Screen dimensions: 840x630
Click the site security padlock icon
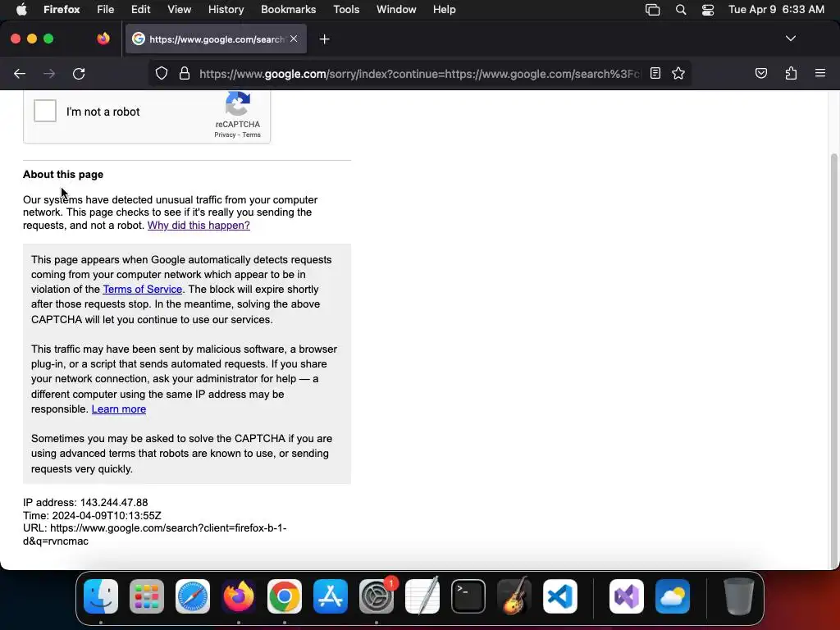185,74
